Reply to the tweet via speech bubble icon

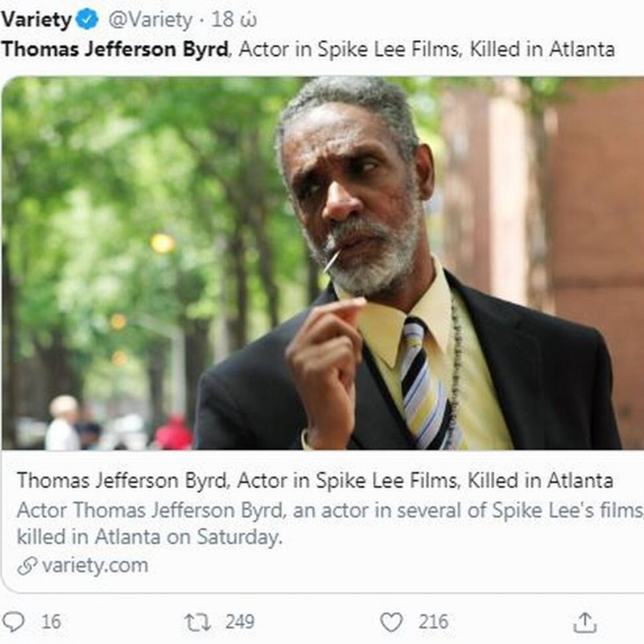tap(13, 622)
